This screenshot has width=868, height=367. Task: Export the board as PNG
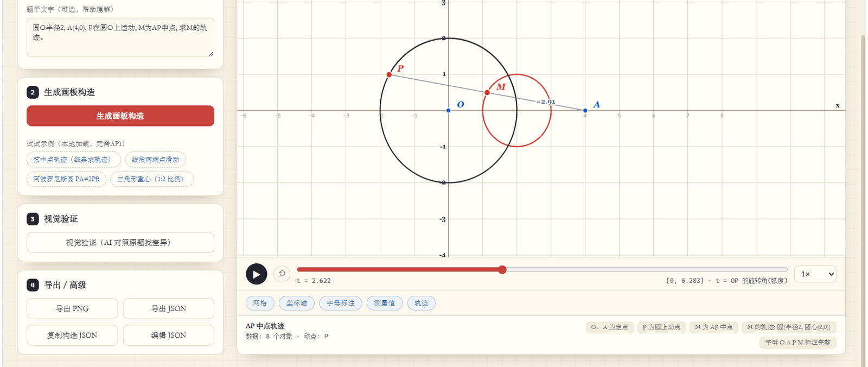coord(72,308)
